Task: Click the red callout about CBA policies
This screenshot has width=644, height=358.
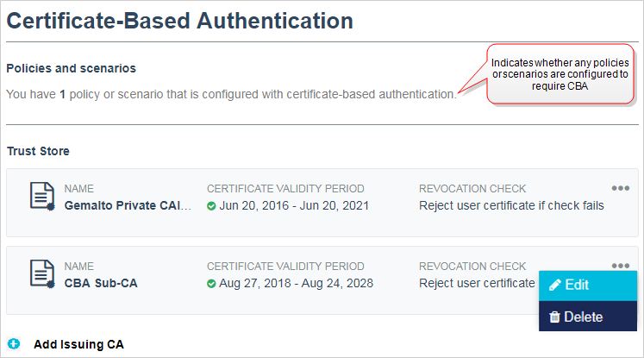Action: pyautogui.click(x=560, y=74)
